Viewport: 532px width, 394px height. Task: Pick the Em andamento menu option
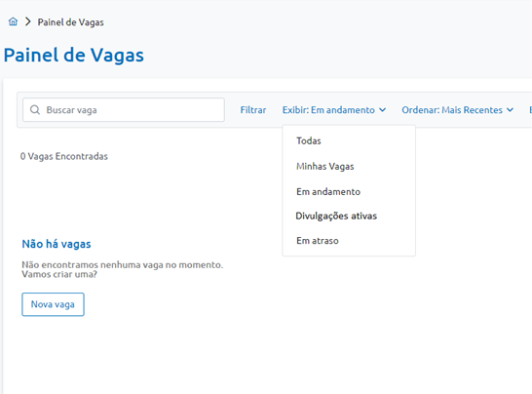(x=328, y=191)
